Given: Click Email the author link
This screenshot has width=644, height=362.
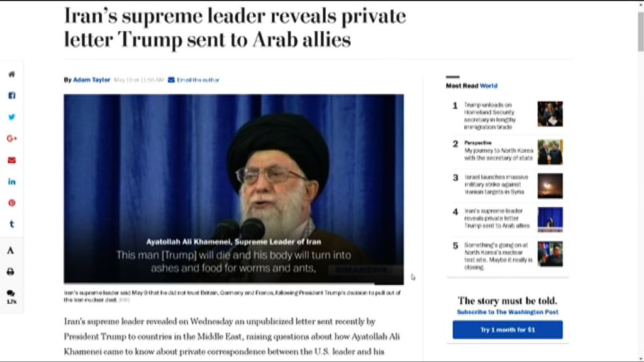Looking at the screenshot, I should 194,80.
